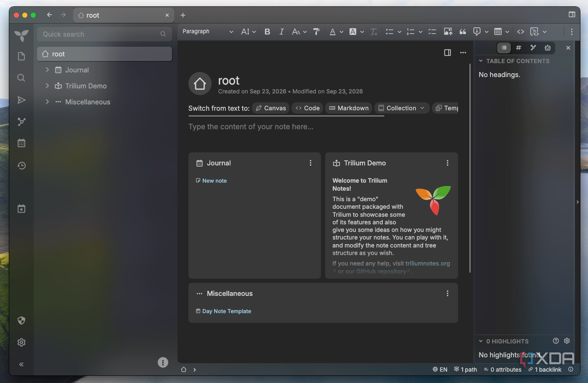Image resolution: width=588 pixels, height=383 pixels.
Task: Switch note type to Markdown
Action: tap(349, 108)
